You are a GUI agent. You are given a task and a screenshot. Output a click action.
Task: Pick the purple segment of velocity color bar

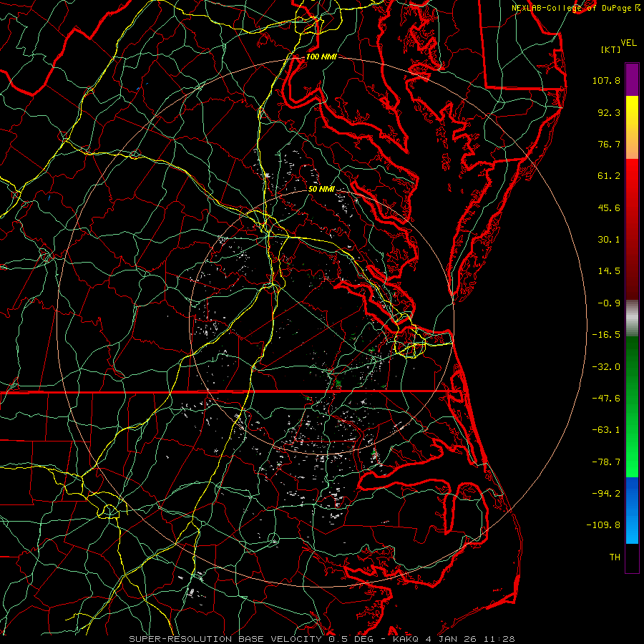[x=632, y=79]
